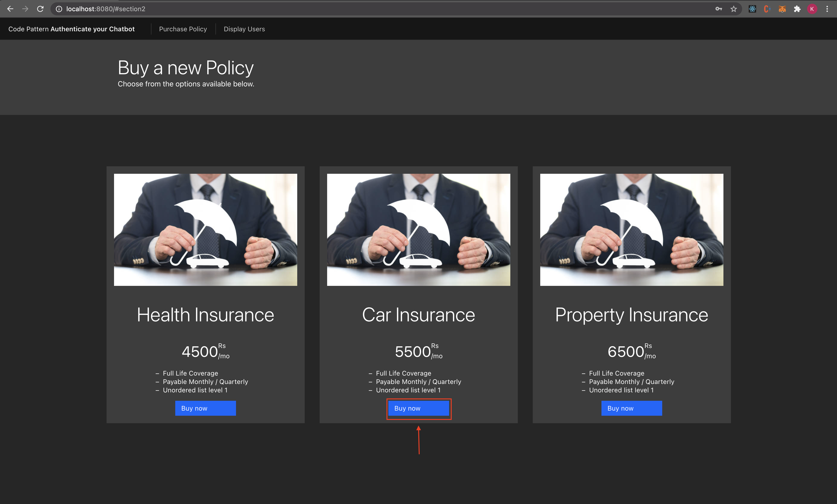The image size is (837, 504).
Task: Click Buy now for Health Insurance
Action: click(205, 408)
